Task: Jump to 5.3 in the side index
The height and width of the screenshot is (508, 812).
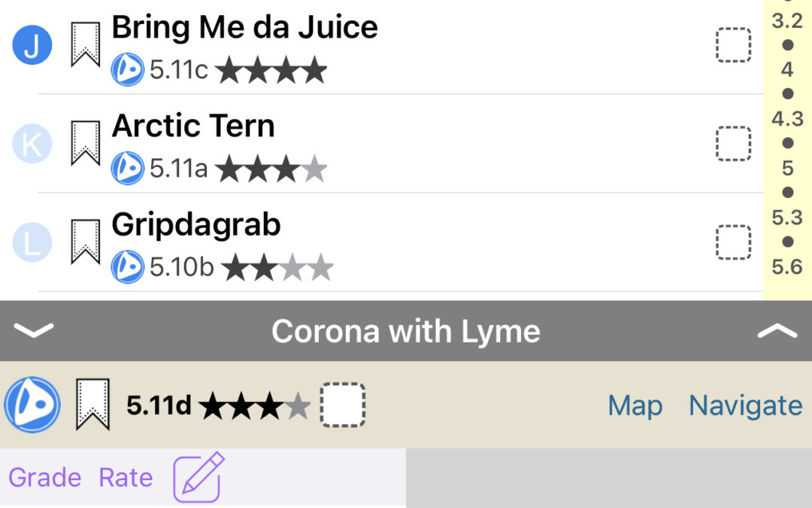Action: tap(787, 217)
